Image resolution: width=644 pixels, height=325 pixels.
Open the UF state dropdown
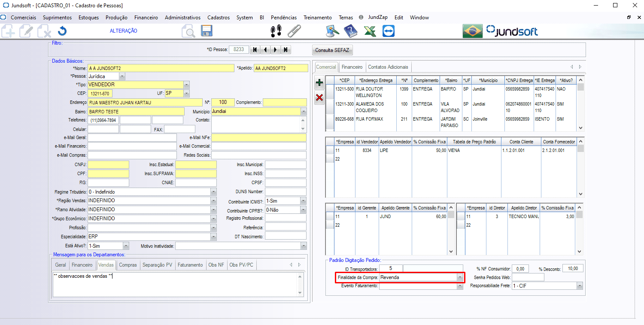coord(186,93)
